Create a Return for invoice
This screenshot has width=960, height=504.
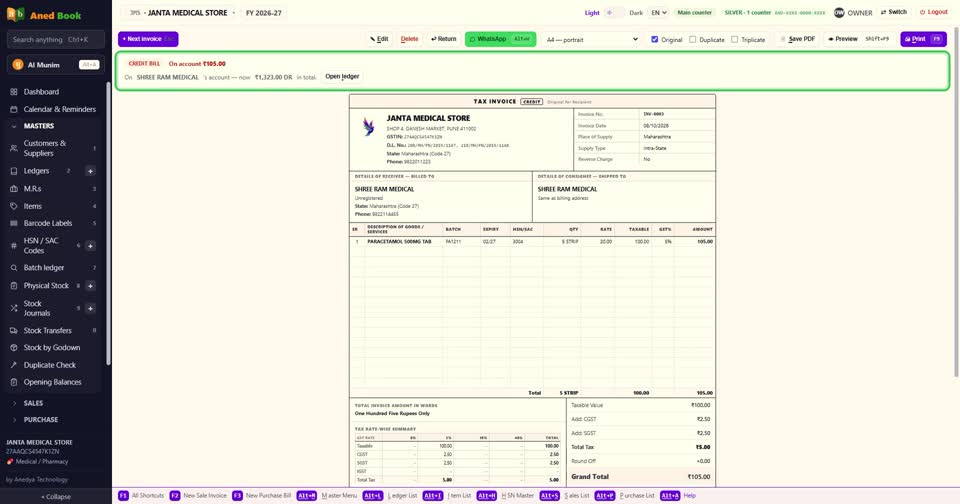[x=443, y=39]
